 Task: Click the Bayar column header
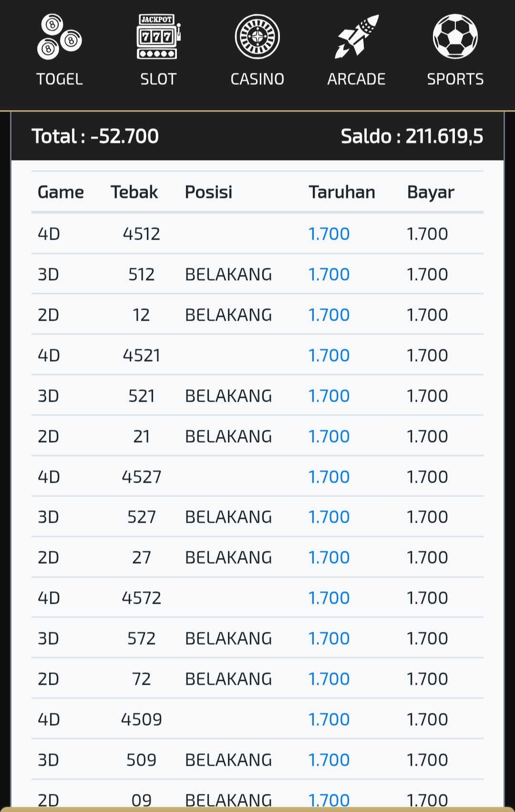click(x=431, y=192)
